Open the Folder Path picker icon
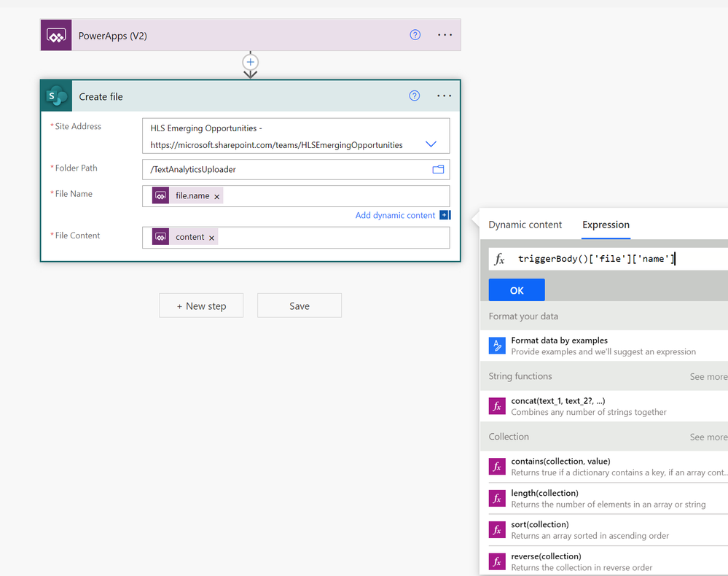This screenshot has width=728, height=576. click(438, 169)
